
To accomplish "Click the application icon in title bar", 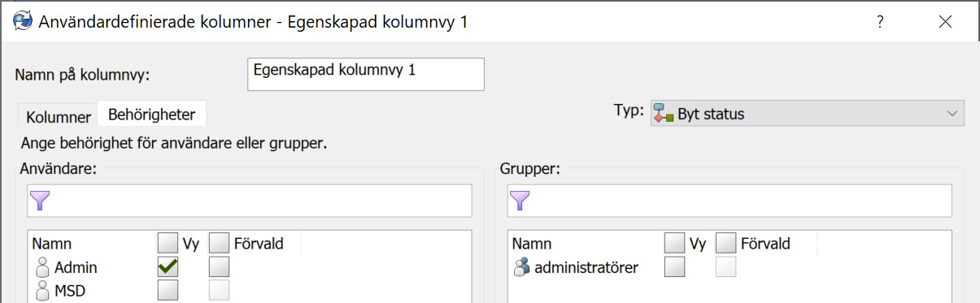I will pos(21,22).
